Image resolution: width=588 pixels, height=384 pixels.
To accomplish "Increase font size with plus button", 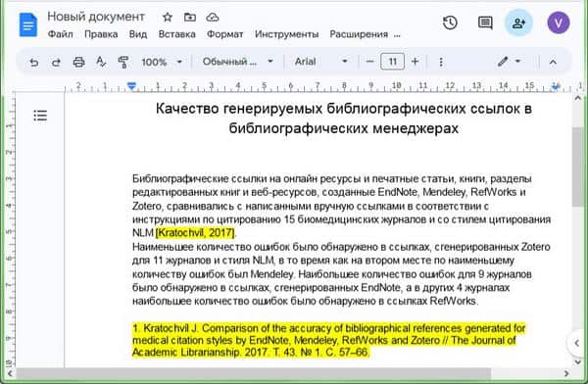I will point(416,62).
